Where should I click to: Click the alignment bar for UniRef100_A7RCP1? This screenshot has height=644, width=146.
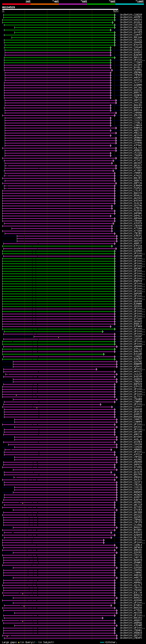(67, 236)
